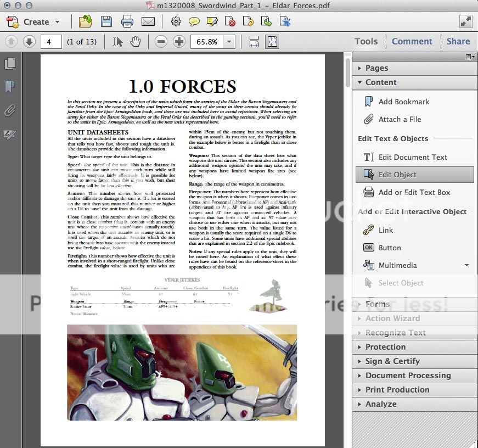The image size is (478, 448).
Task: Click the Create PDF icon
Action: (x=13, y=21)
